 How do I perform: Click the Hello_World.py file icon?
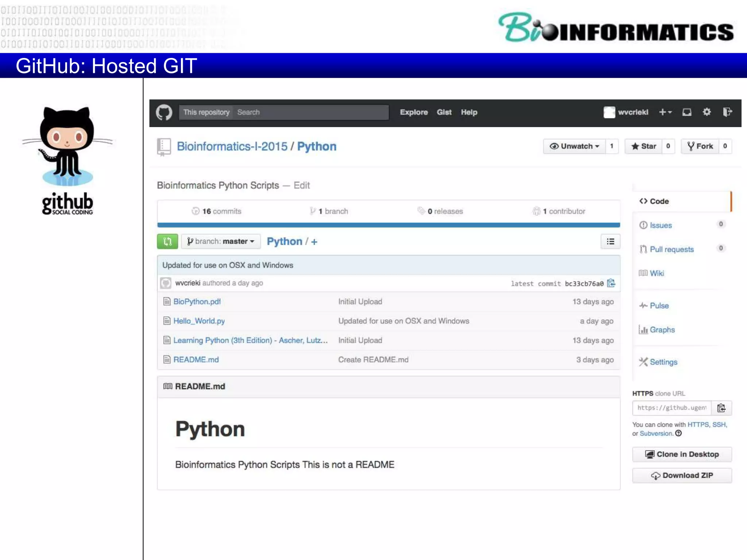point(167,321)
